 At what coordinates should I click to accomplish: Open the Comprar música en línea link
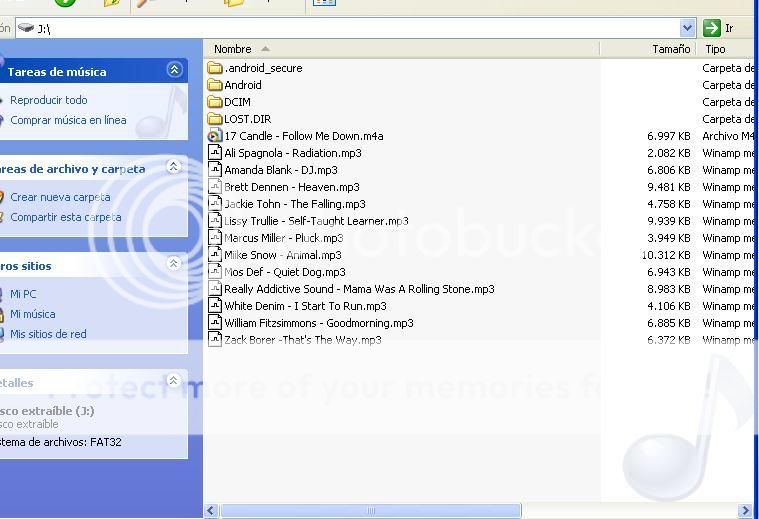(68, 120)
